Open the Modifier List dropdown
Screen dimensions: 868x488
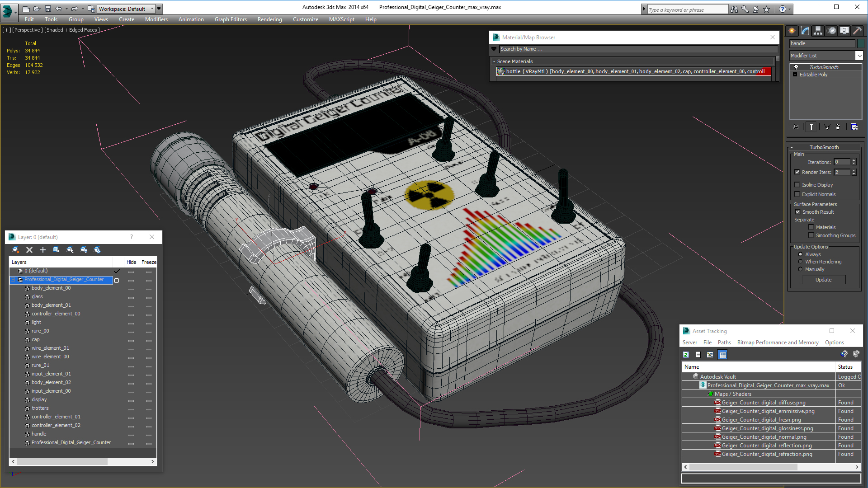click(x=859, y=56)
